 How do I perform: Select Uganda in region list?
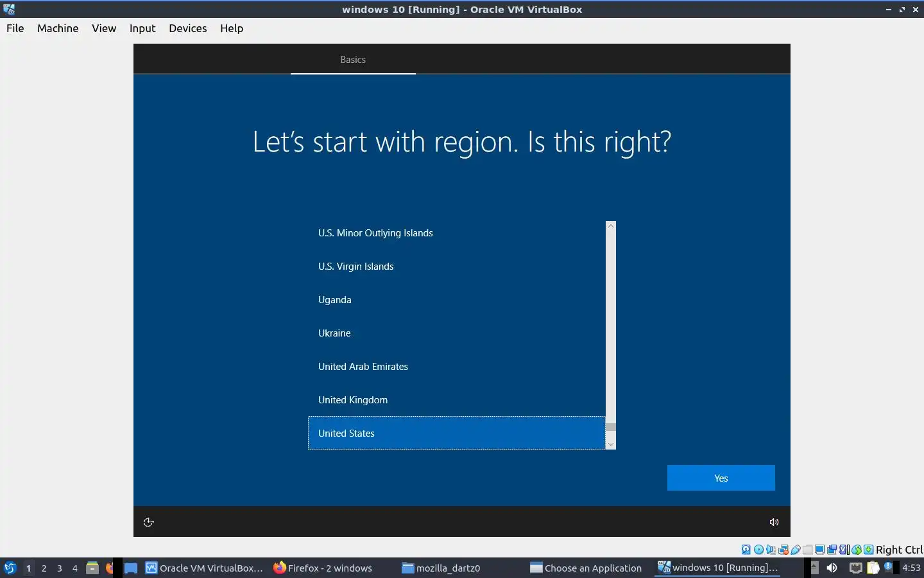(x=457, y=300)
